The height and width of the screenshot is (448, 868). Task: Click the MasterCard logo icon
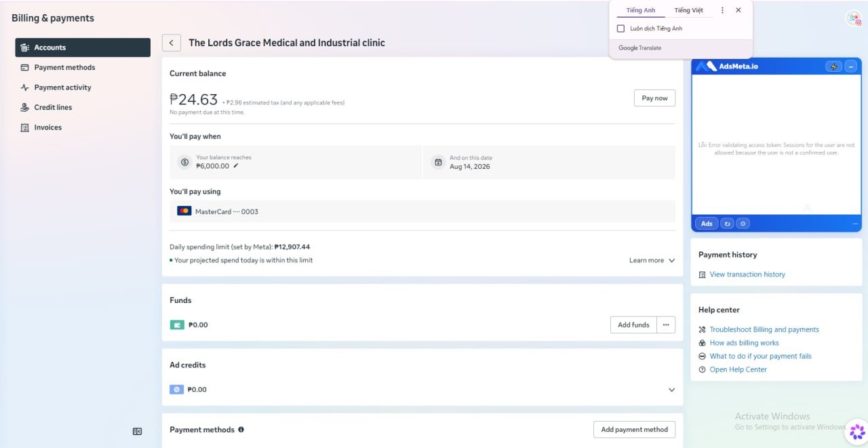pyautogui.click(x=184, y=211)
